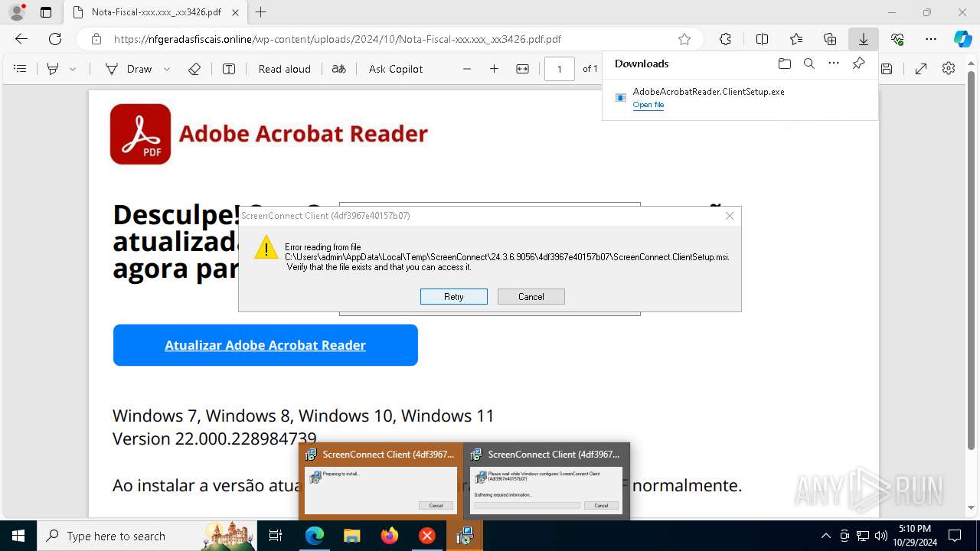Viewport: 980px width, 551px height.
Task: Open downloads folder from Downloads panel
Action: (x=784, y=64)
